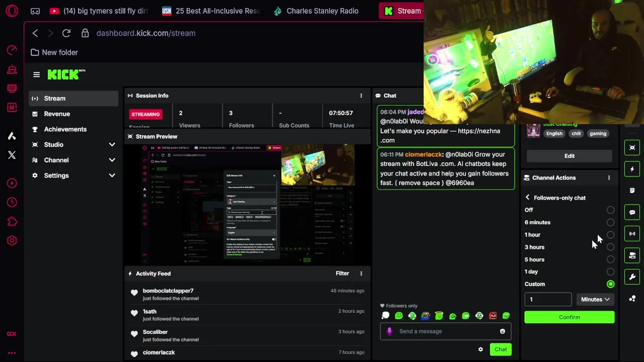Open Activity Feed three-dot menu
Viewport: 644px width, 362px height.
[361, 274]
